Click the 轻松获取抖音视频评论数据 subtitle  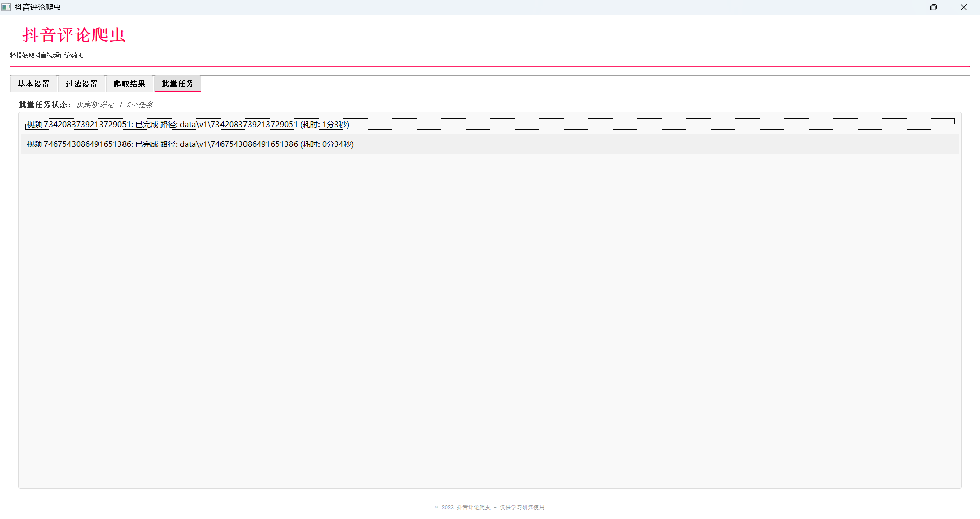(47, 55)
